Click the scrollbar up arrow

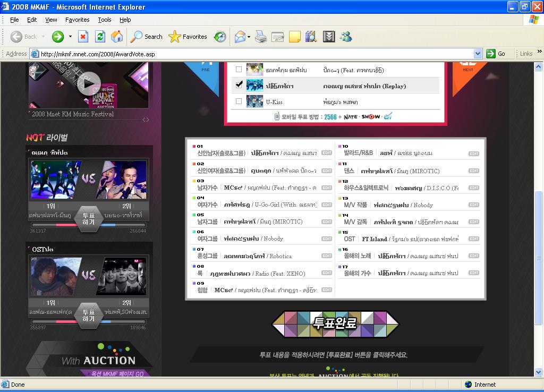point(539,66)
